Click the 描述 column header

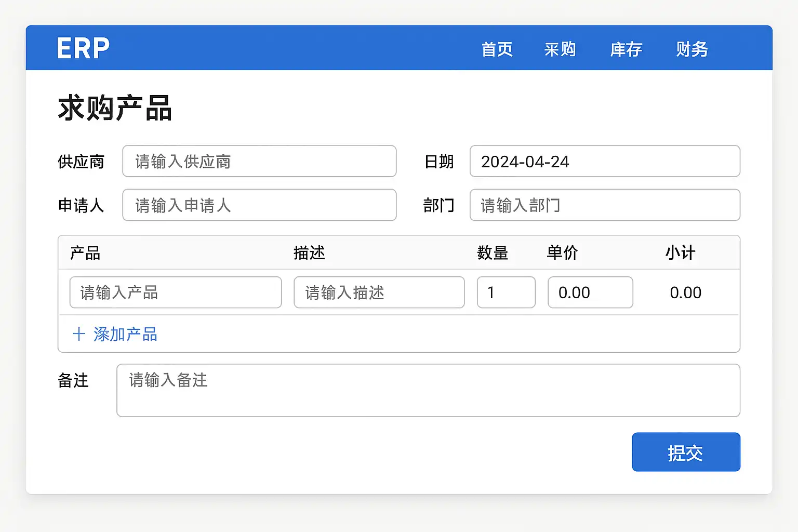pyautogui.click(x=309, y=253)
